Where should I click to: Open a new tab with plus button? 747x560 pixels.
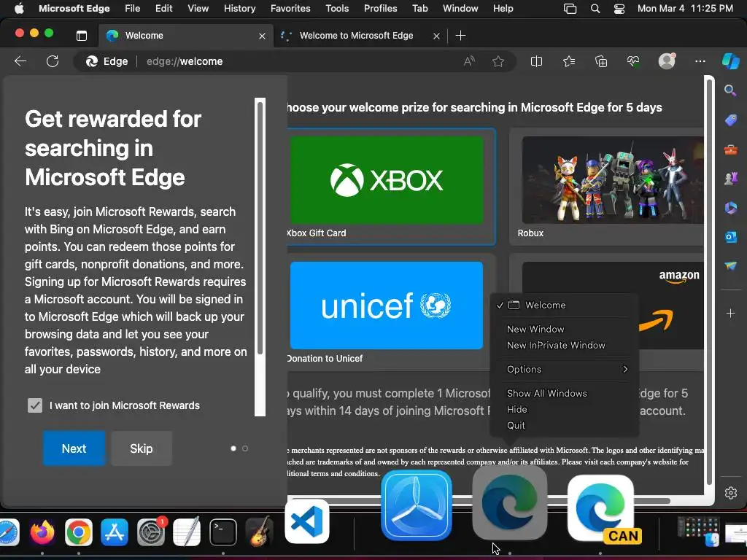461,36
